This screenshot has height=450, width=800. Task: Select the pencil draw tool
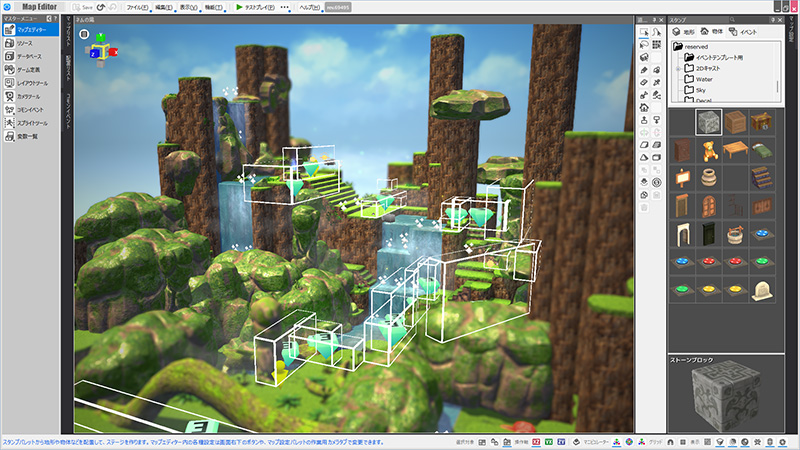[643, 71]
